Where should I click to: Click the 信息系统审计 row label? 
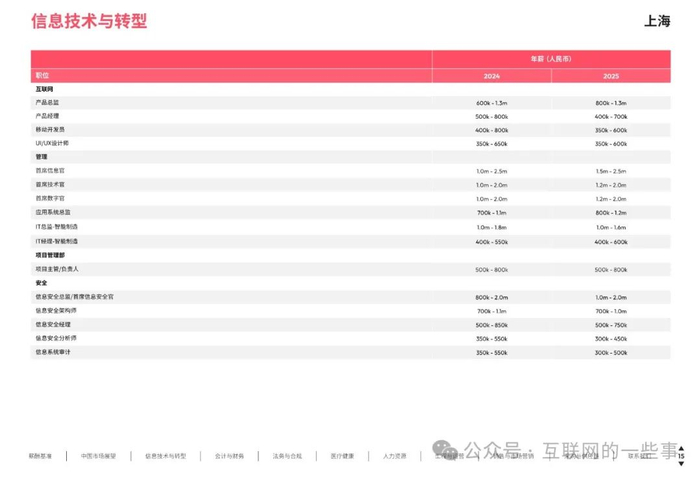(x=53, y=352)
